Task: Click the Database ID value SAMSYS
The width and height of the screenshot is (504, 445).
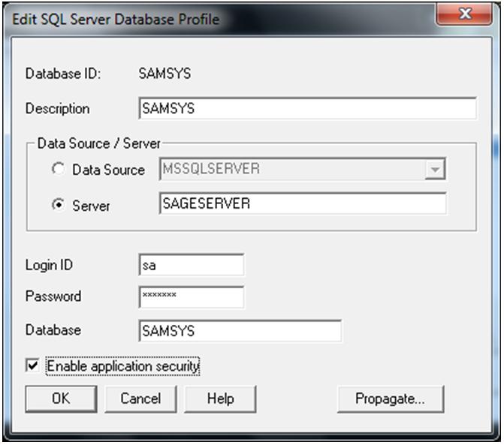Action: click(165, 74)
